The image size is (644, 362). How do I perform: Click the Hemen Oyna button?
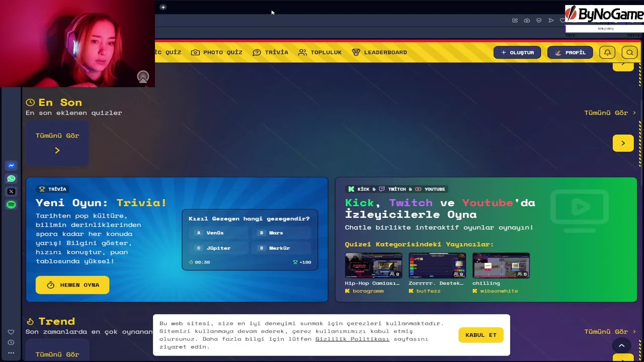(72, 285)
